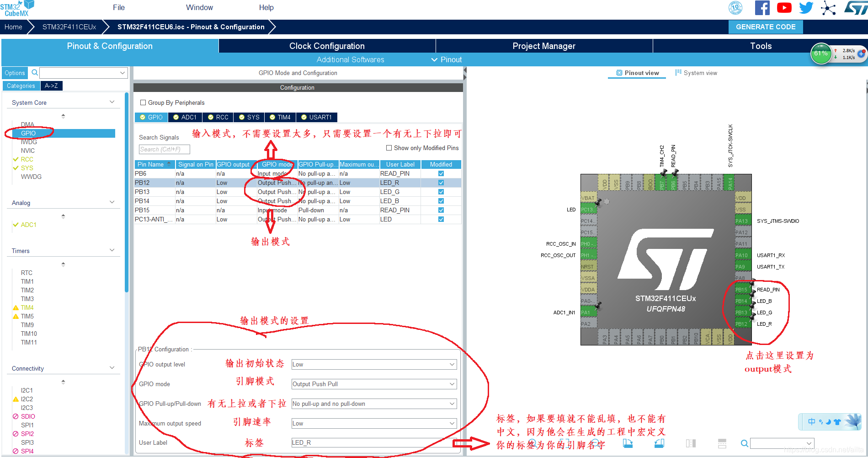Switch to the Tools tab
Image resolution: width=868 pixels, height=458 pixels.
tap(761, 46)
